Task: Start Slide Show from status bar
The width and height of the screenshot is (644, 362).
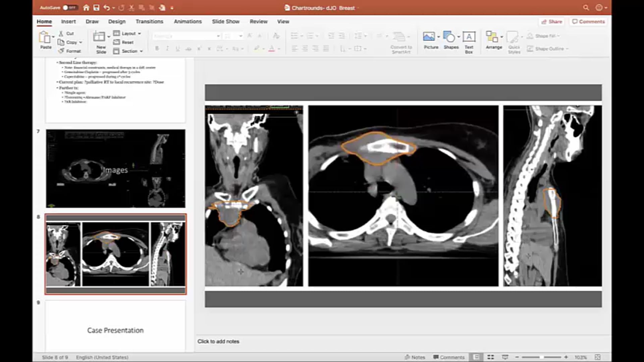Action: click(x=505, y=357)
